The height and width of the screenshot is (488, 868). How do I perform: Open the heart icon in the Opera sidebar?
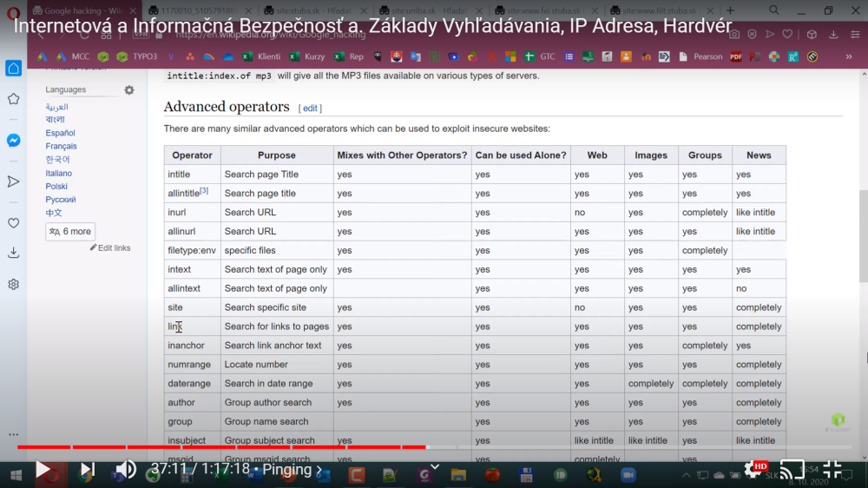[x=14, y=223]
